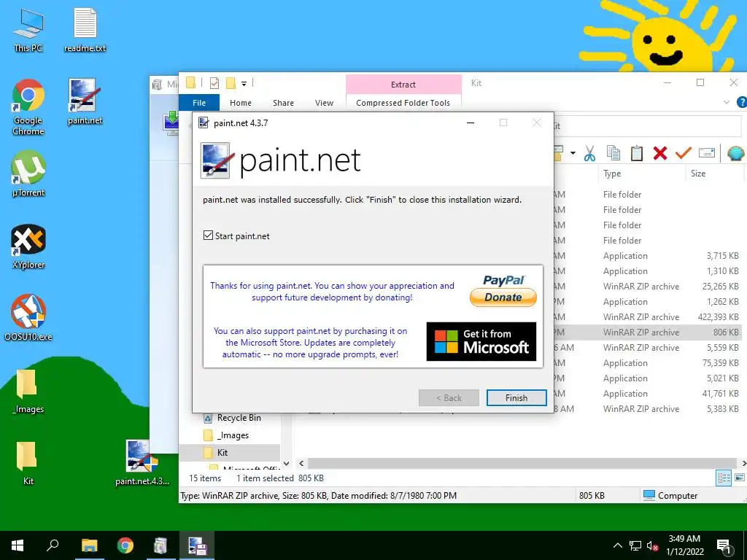Open the _Images folder on desktop
747x560 pixels.
tap(28, 391)
